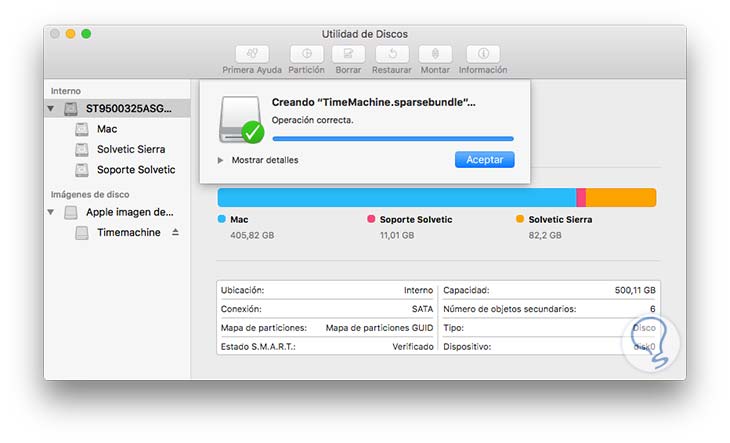Click the Partición toolbar label
The width and height of the screenshot is (730, 443).
click(306, 70)
